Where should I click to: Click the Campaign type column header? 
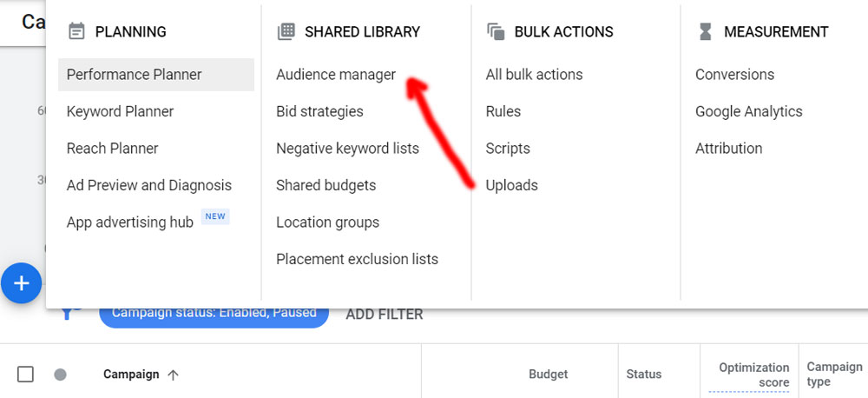[834, 375]
